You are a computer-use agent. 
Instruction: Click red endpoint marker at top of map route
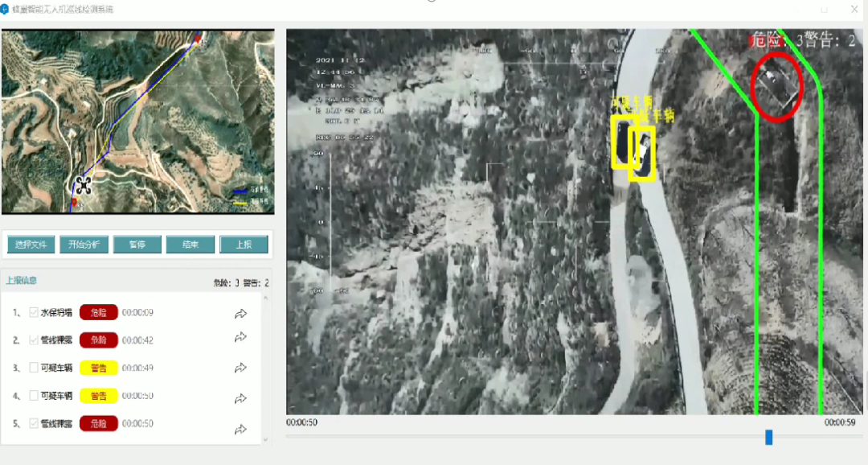199,39
